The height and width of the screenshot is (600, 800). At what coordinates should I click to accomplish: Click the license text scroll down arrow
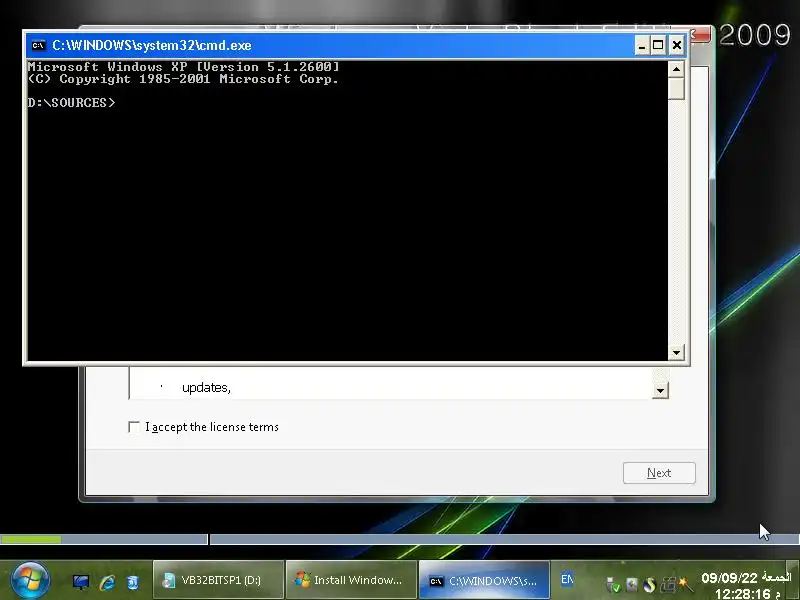click(660, 391)
